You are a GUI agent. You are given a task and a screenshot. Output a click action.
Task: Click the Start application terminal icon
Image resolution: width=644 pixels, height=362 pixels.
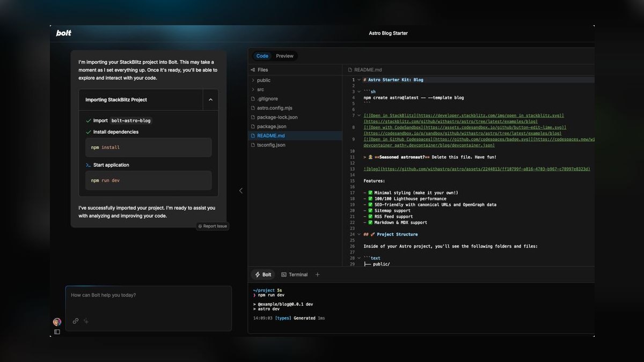click(89, 165)
